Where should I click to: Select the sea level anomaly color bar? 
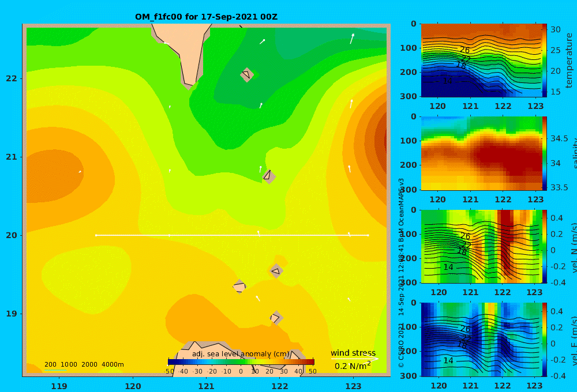[241, 362]
